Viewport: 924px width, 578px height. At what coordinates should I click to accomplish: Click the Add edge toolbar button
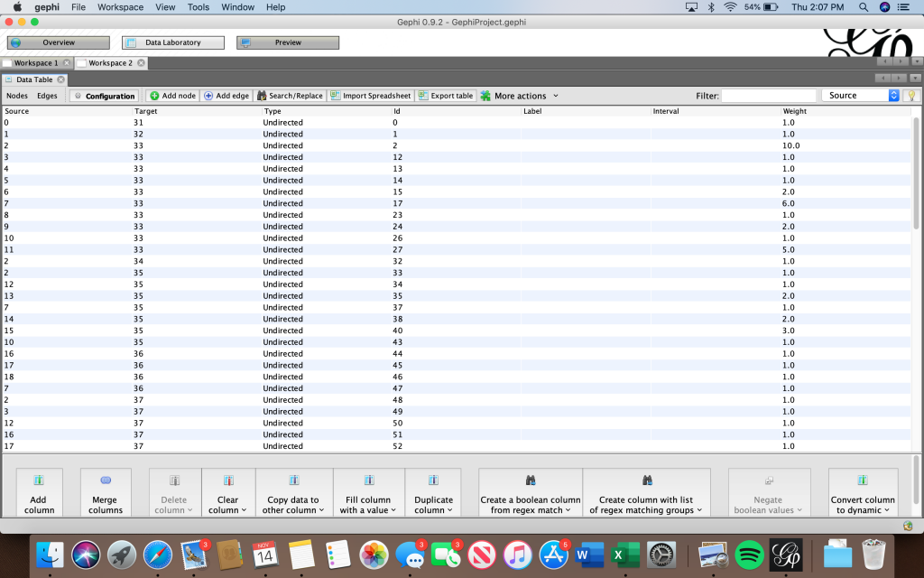(x=226, y=96)
